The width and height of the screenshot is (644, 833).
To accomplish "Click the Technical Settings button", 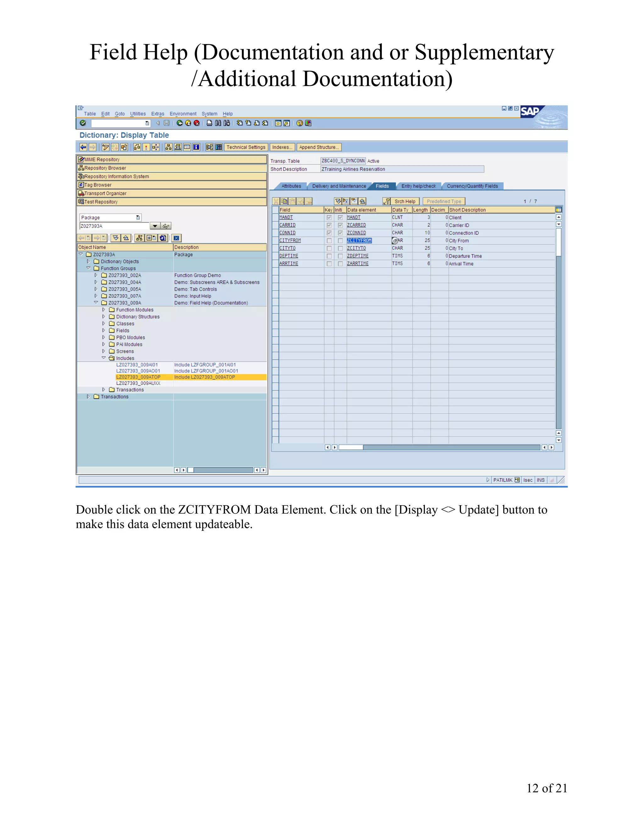I will tap(246, 147).
